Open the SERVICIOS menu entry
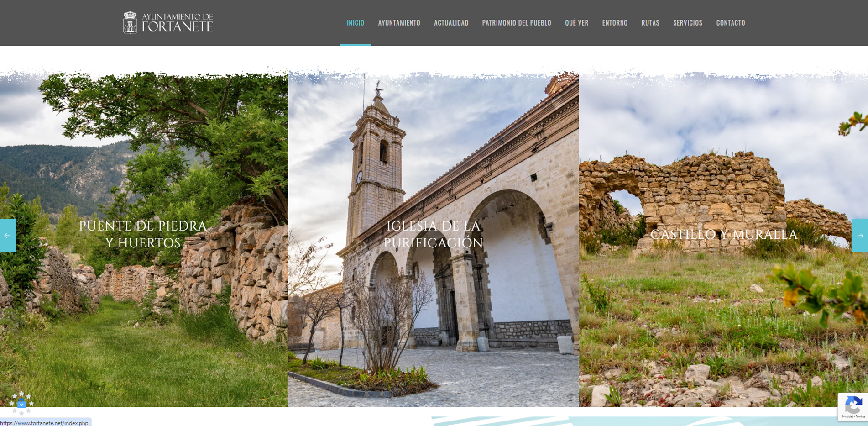Image resolution: width=868 pixels, height=426 pixels. coord(688,22)
